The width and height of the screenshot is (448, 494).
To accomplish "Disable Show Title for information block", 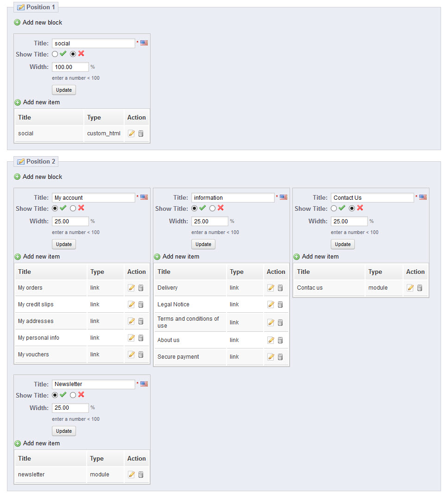I will pos(212,209).
